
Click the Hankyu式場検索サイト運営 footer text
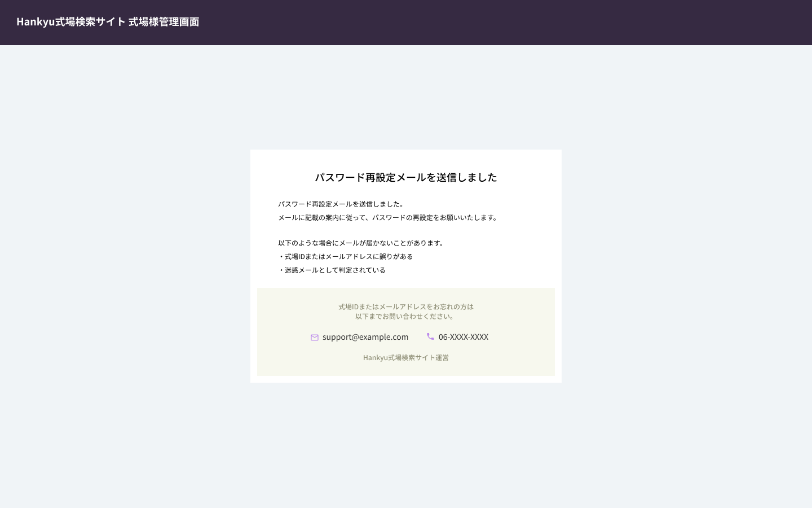tap(405, 358)
